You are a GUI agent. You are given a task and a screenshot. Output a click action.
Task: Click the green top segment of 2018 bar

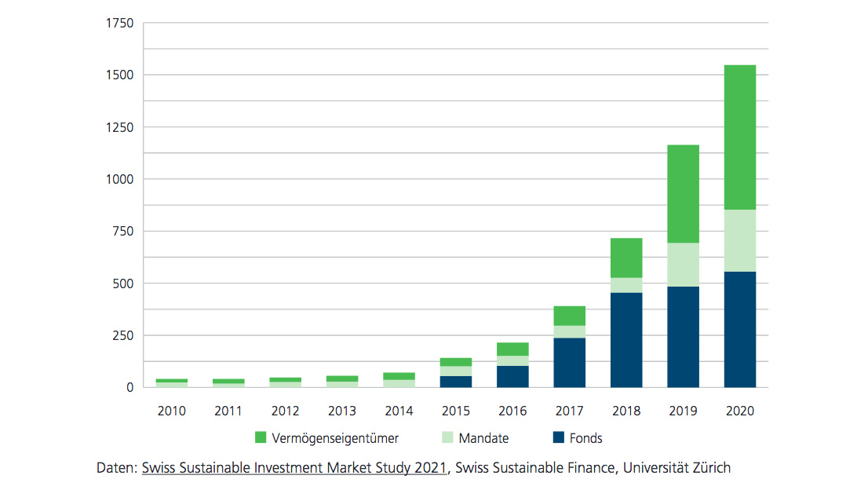(x=626, y=258)
